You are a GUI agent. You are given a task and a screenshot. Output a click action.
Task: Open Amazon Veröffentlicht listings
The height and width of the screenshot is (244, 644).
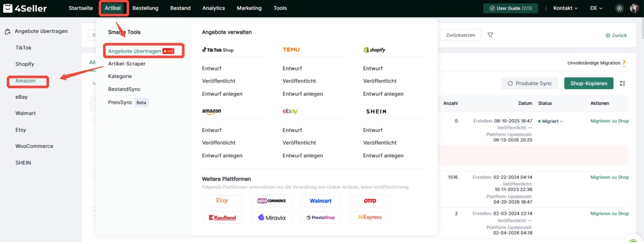pos(219,142)
